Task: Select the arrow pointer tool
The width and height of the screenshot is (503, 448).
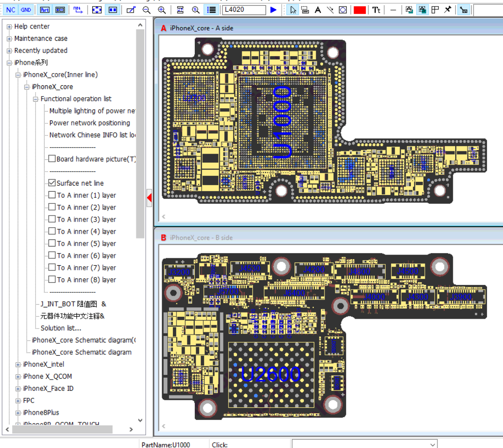Action: 293,10
